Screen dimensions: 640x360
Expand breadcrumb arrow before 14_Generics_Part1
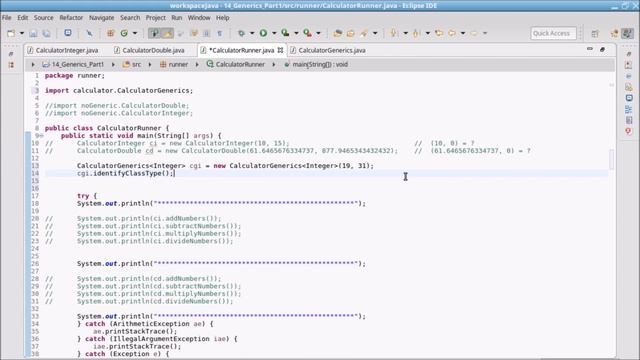[33, 64]
